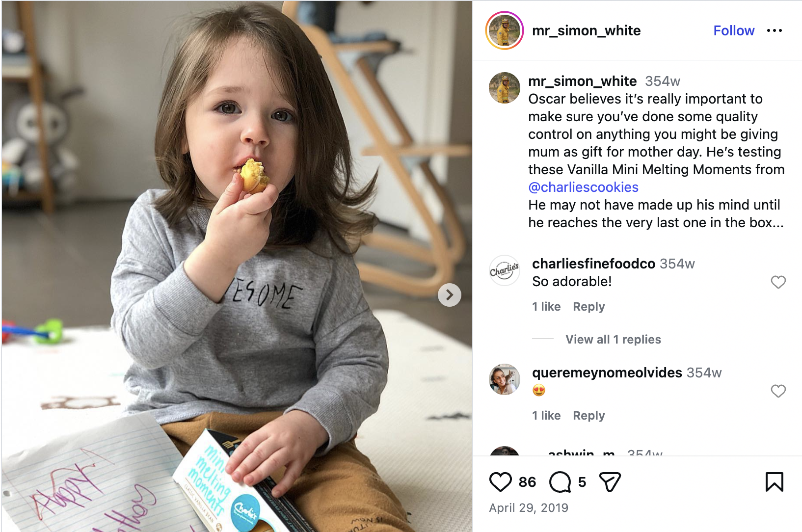Open mr_simon_white header profile picture
Screen dimensions: 802x532
[505, 30]
